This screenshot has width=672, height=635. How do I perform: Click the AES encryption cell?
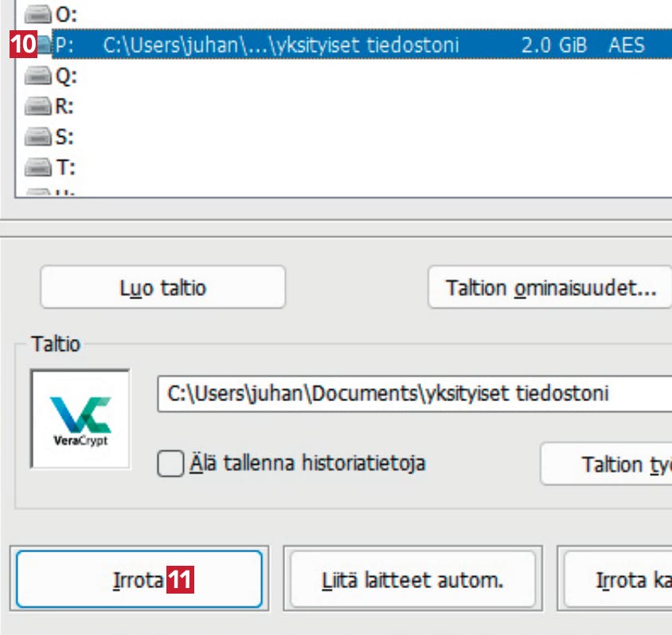627,45
